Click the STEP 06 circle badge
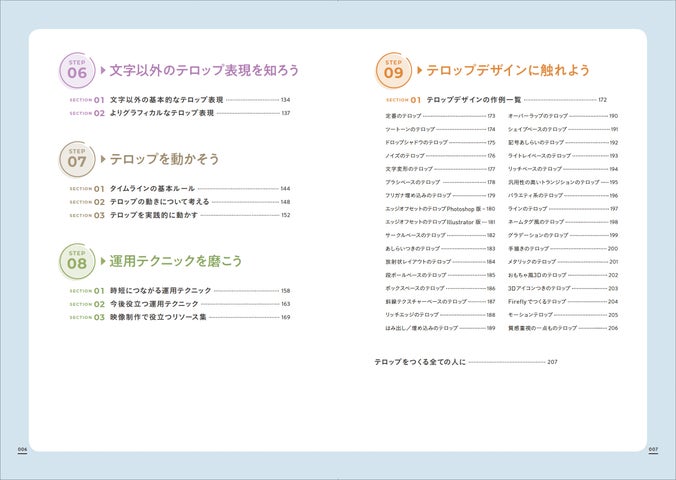 click(x=77, y=70)
